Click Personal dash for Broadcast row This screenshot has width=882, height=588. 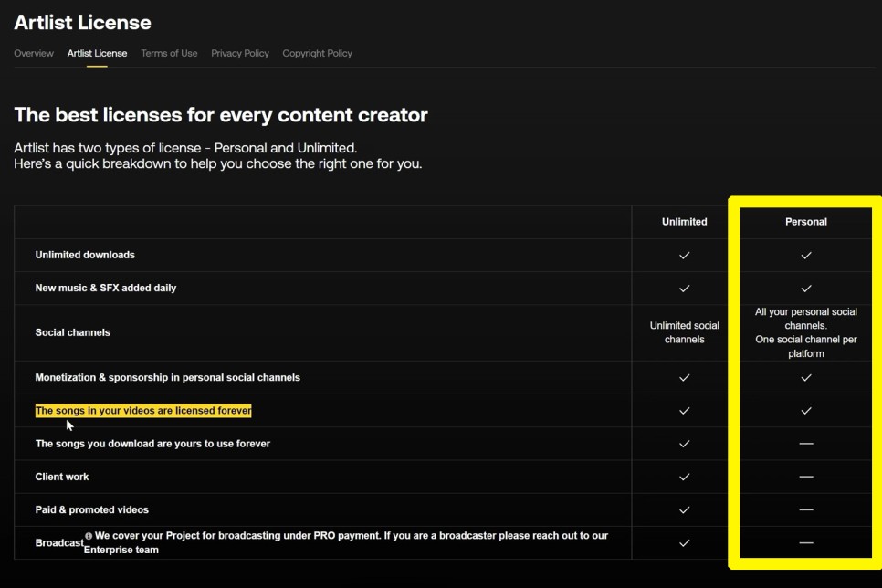click(805, 543)
